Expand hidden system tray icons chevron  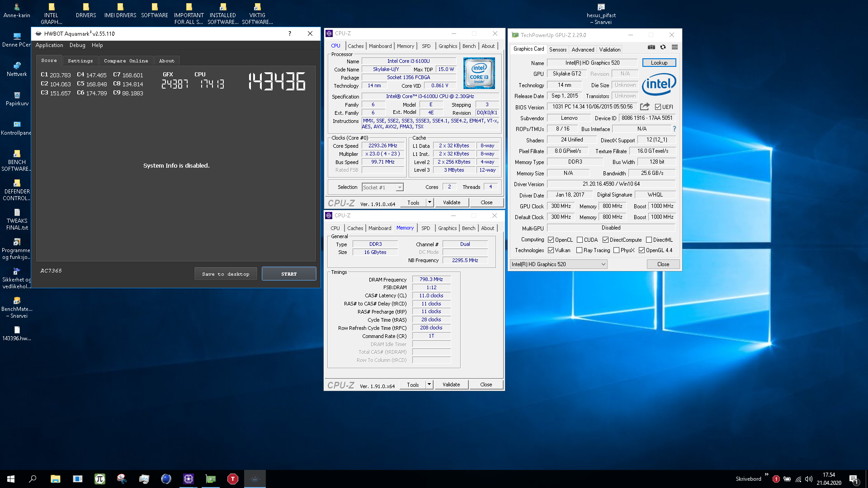click(766, 474)
